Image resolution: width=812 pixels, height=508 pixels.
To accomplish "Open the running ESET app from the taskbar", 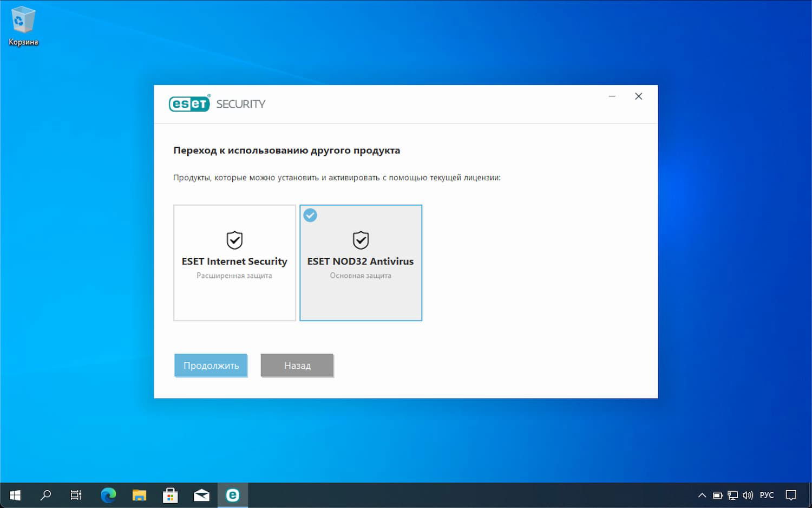I will click(233, 494).
